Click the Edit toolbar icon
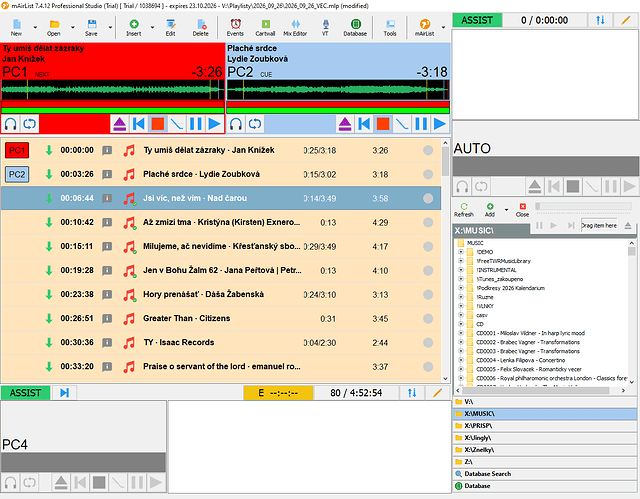 click(171, 27)
